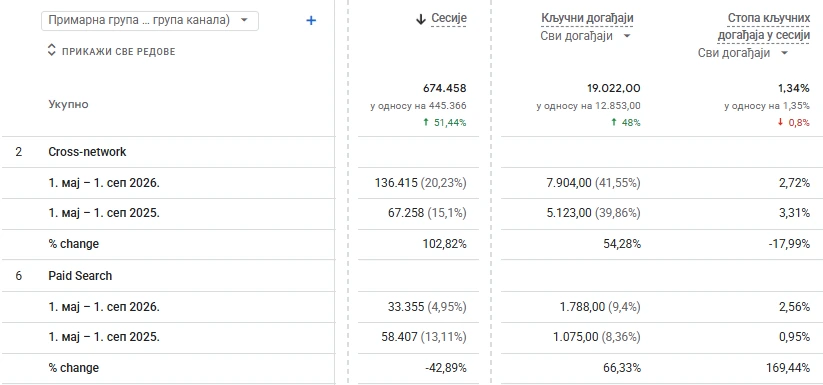
Task: Select the Укупно totals row label
Action: (68, 104)
